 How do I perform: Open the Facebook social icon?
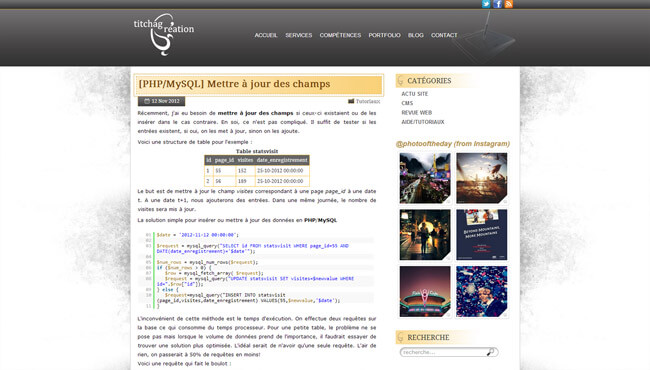(497, 4)
